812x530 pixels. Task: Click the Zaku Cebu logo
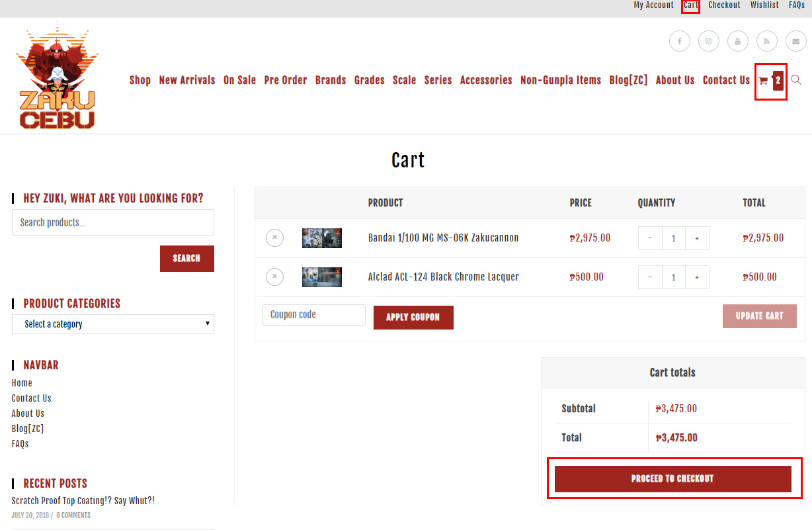(x=57, y=75)
